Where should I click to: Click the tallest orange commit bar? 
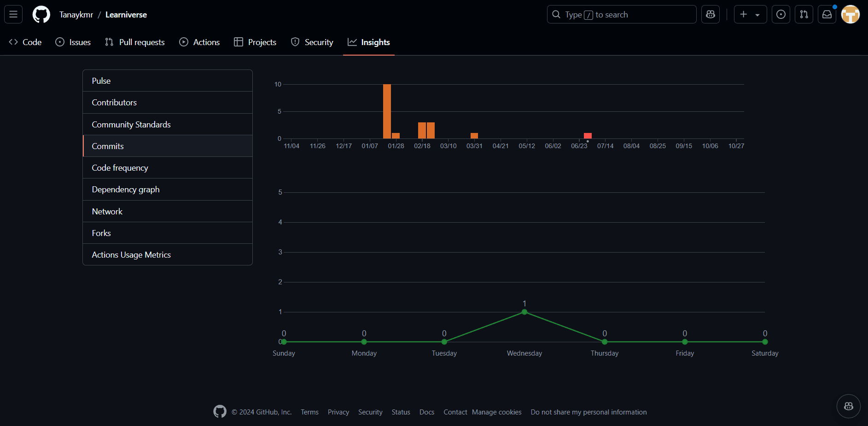387,111
